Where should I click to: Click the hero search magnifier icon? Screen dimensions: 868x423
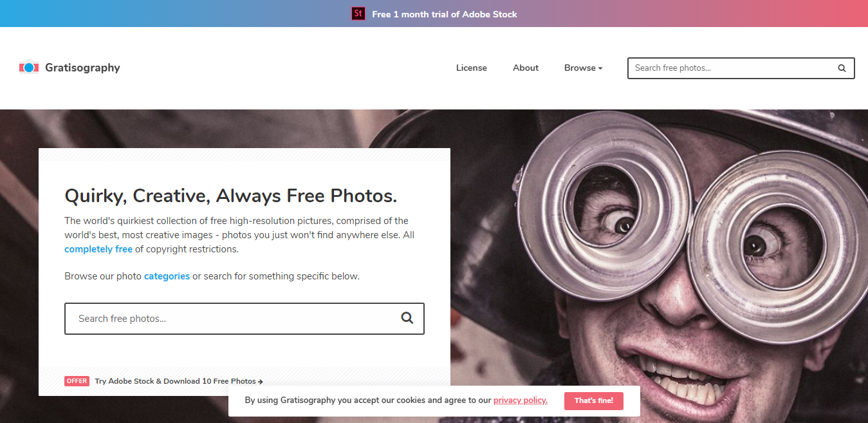407,318
